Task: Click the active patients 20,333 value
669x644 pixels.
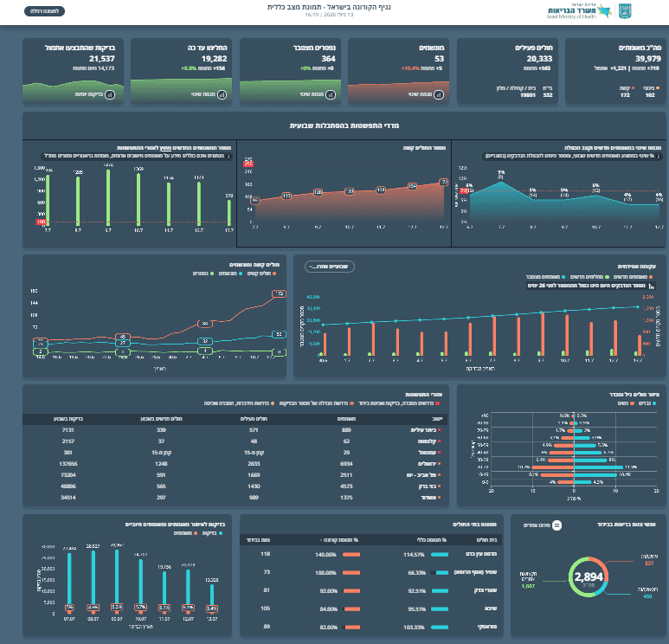Action: coord(539,59)
